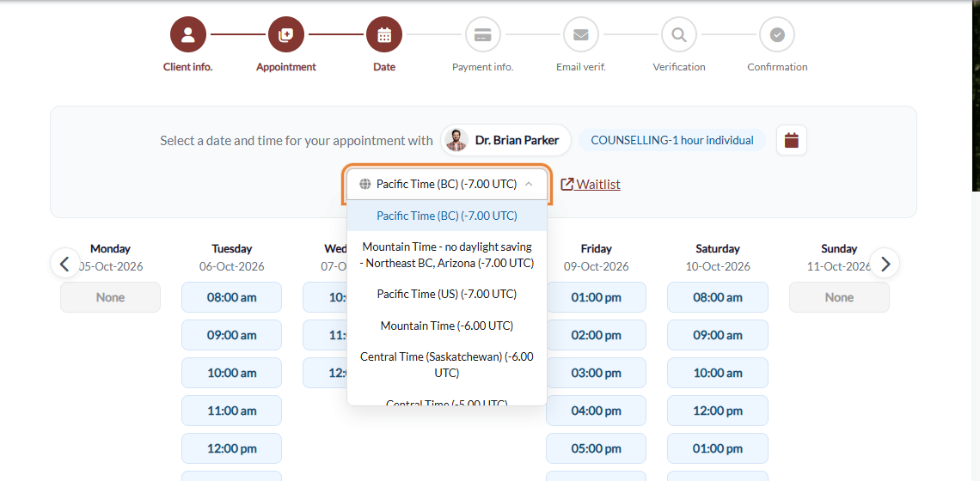Screen dimensions: 980x481
Task: Click the Email verif. step label
Action: (x=580, y=67)
